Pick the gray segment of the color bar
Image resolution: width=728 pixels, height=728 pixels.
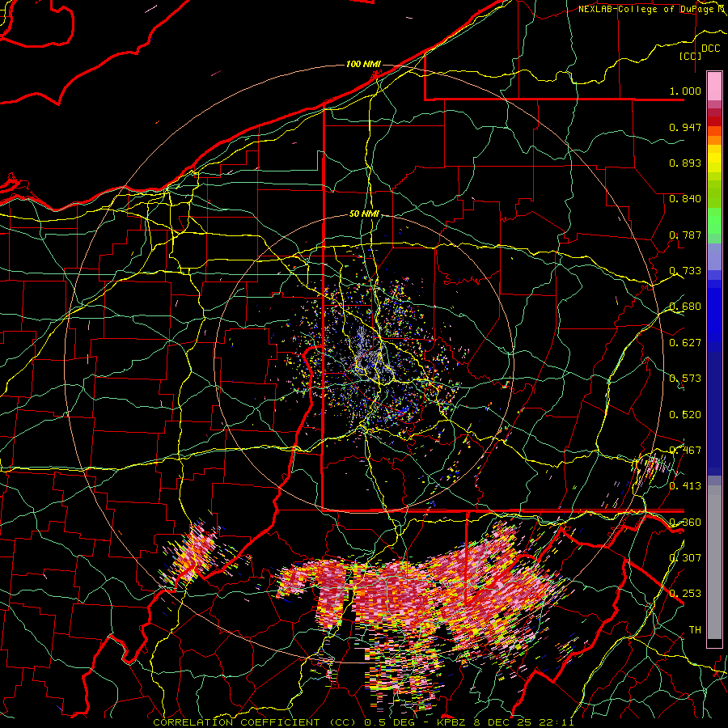pos(714,562)
